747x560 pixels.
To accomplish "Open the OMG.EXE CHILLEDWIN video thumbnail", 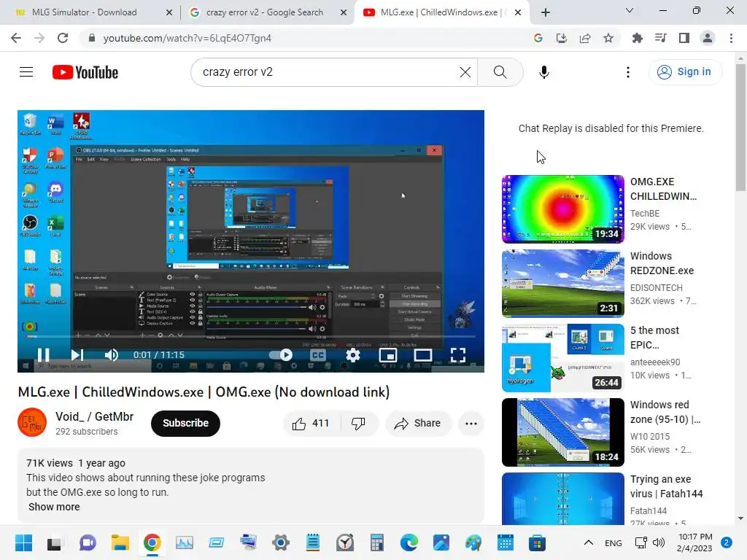I will pos(562,209).
